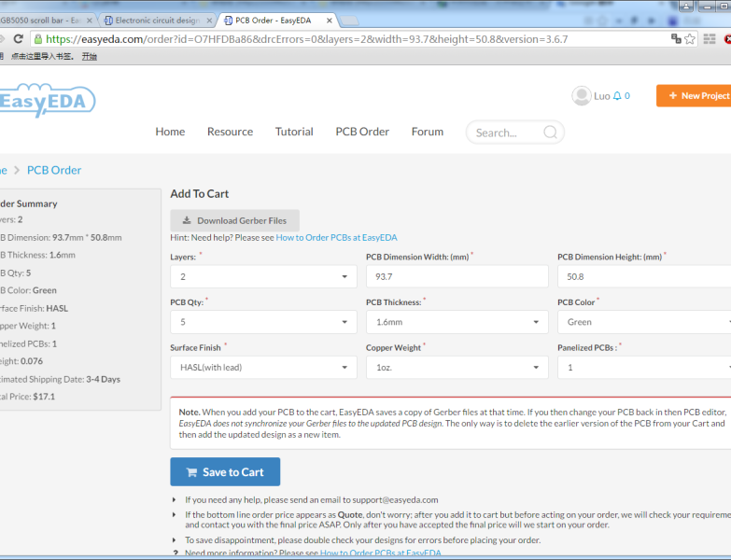Image resolution: width=731 pixels, height=560 pixels.
Task: Switch to Electronic circuit design tab
Action: coord(158,21)
